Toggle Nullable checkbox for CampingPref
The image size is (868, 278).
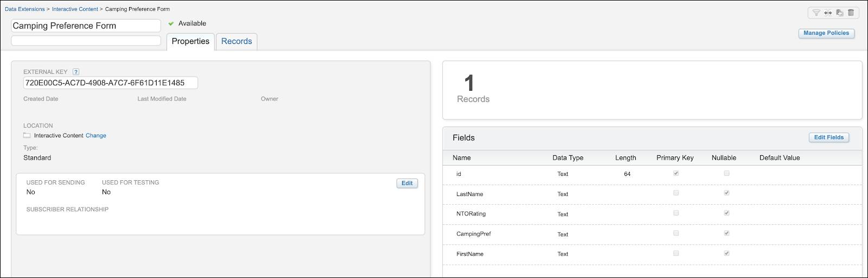726,233
